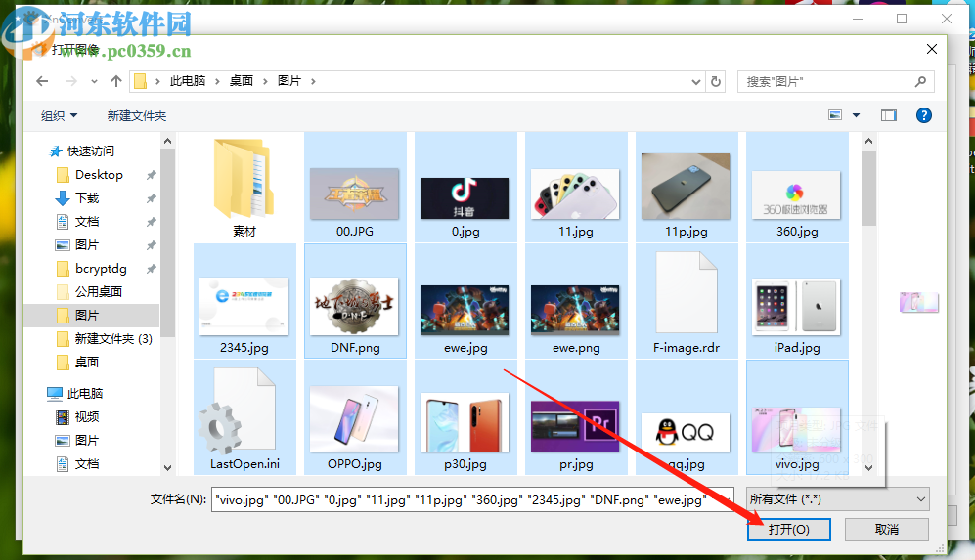Select the pr.jpg thumbnail
The image size is (975, 560).
point(575,426)
